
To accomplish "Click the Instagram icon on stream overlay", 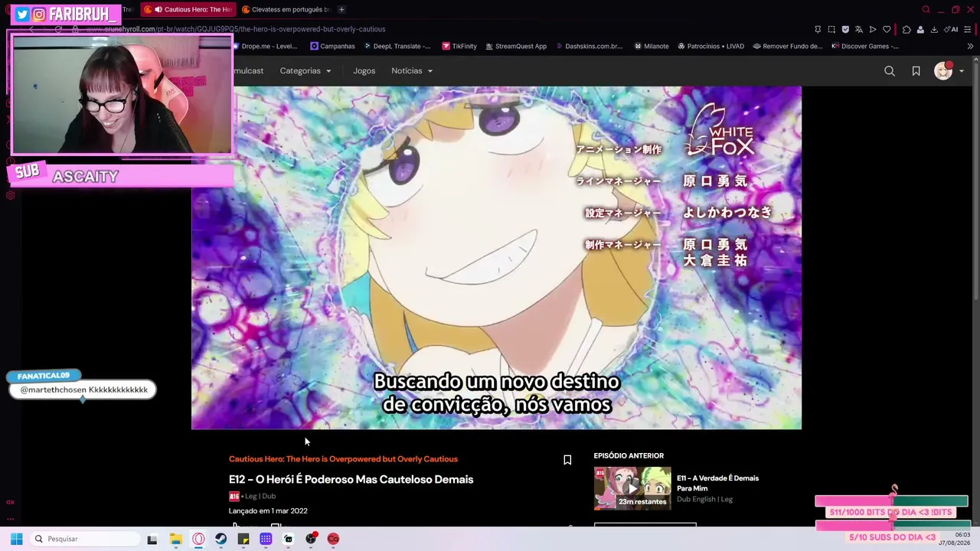I will coord(38,15).
